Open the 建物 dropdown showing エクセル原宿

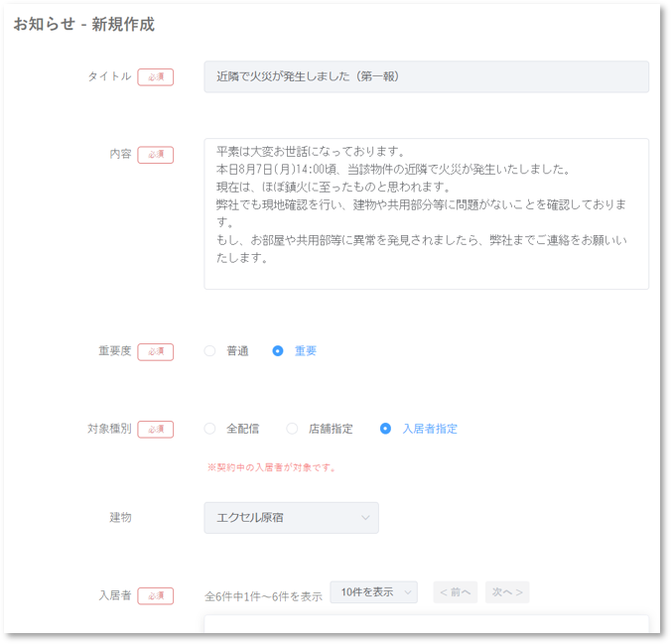point(291,518)
